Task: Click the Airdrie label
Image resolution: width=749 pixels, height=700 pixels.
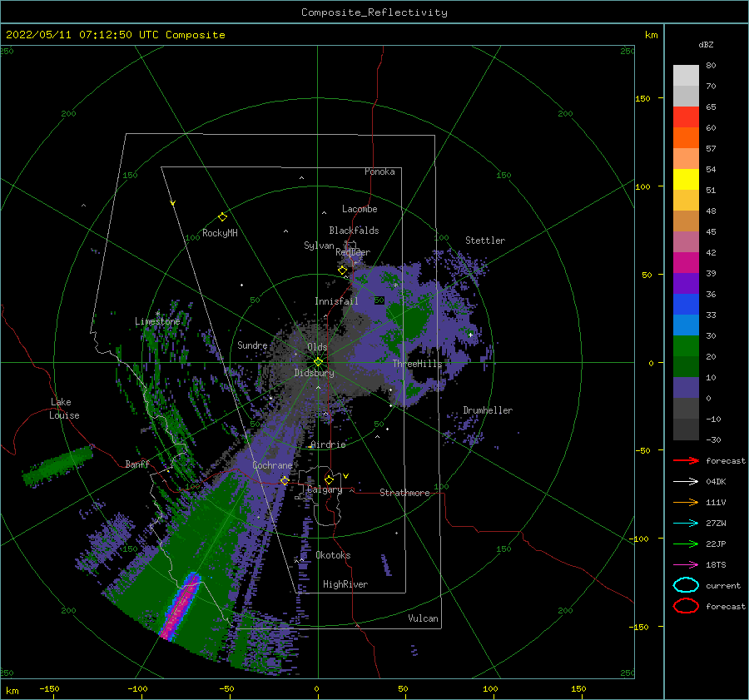Action: [x=328, y=444]
